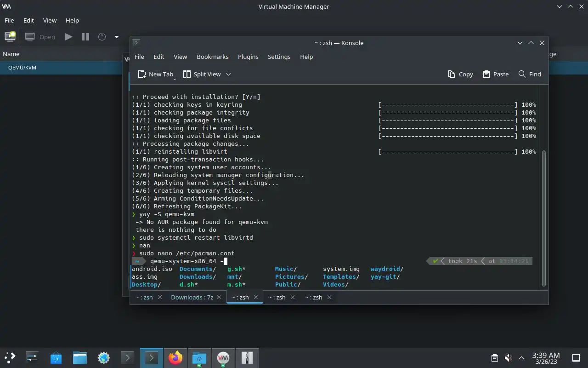This screenshot has height=368, width=588.
Task: Click the home folder taskbar window icon
Action: (x=199, y=357)
